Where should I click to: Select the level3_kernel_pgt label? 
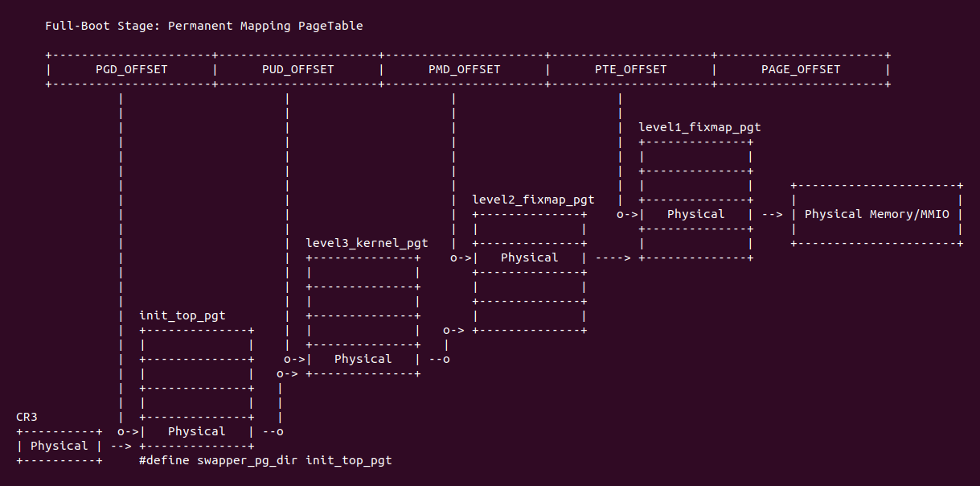coord(367,243)
